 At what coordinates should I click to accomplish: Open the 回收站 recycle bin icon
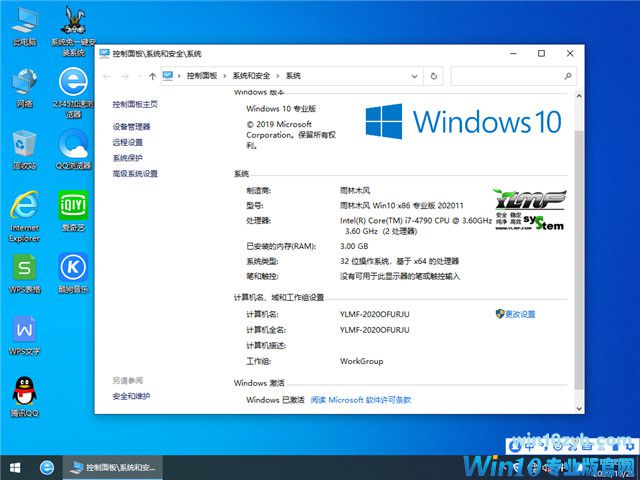(24, 149)
